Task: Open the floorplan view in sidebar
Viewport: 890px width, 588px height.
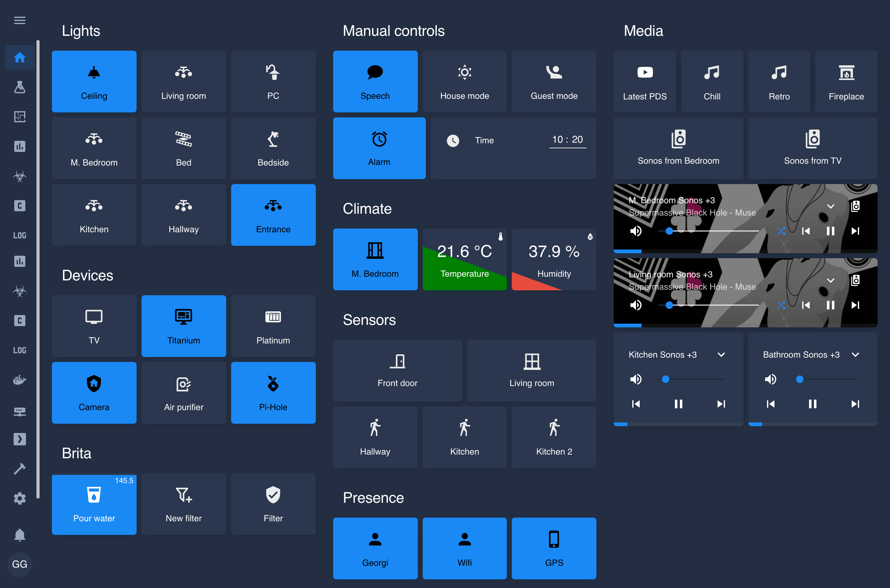Action: click(19, 117)
